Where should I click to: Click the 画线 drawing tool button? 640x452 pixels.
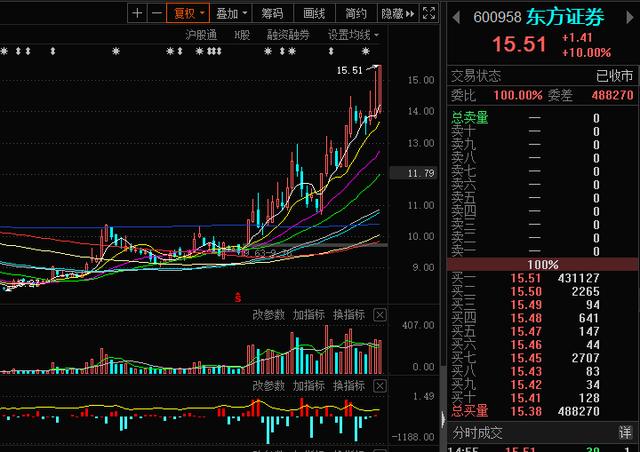click(314, 13)
